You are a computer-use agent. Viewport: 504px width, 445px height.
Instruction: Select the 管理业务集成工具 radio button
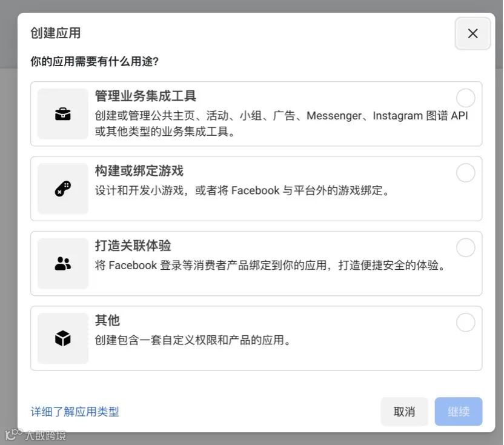[465, 98]
